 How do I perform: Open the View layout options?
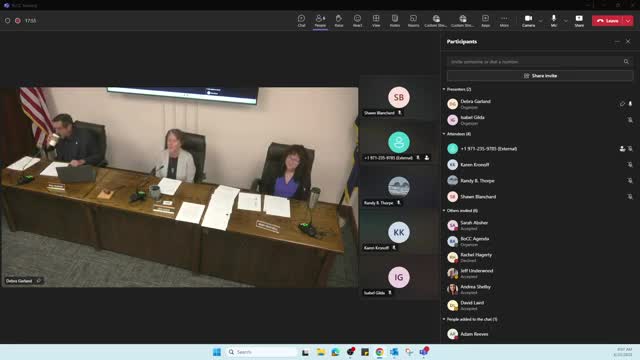[x=376, y=20]
